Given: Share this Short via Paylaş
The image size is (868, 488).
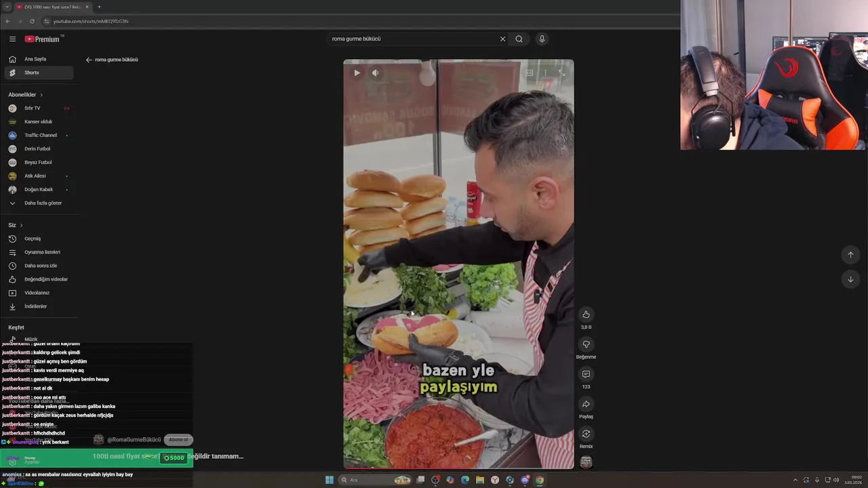Looking at the screenshot, I should click(586, 405).
